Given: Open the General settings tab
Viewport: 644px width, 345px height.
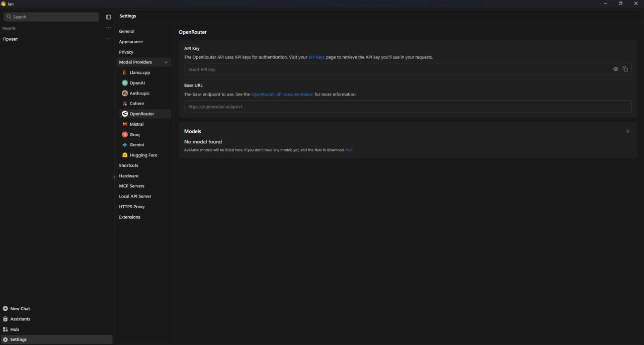Looking at the screenshot, I should pos(127,32).
